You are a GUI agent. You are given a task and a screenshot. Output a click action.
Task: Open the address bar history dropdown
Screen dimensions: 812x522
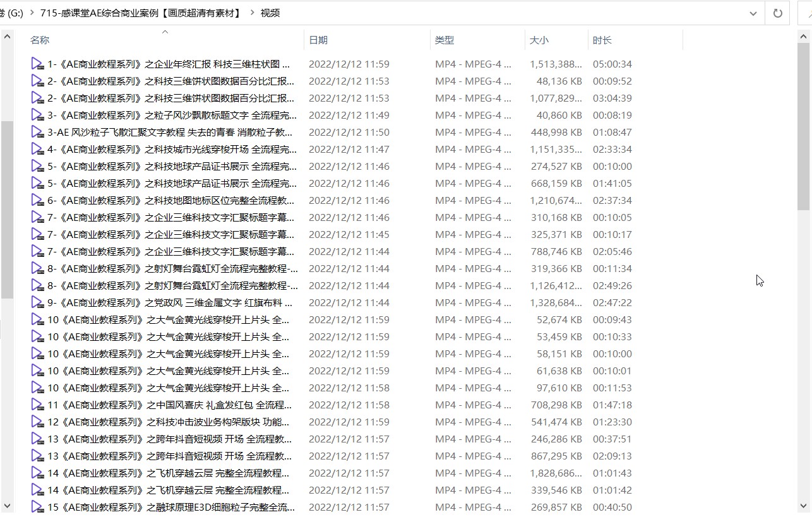click(x=753, y=13)
